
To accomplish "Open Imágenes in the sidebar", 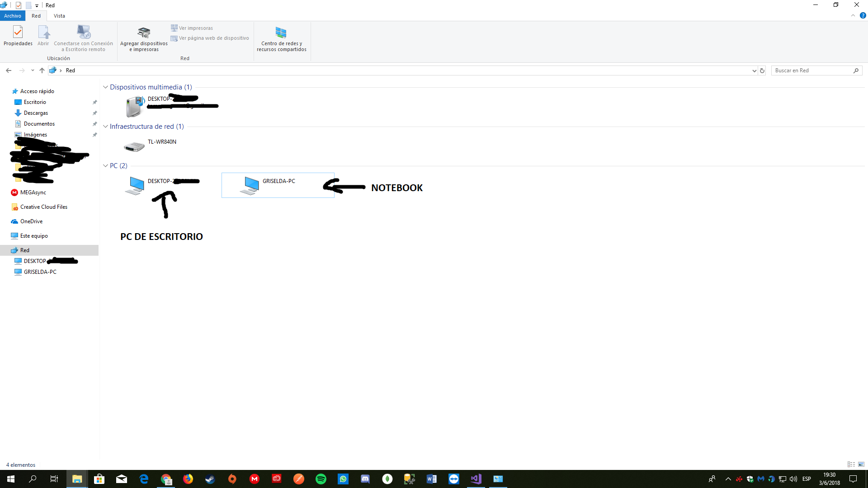I will [x=35, y=135].
